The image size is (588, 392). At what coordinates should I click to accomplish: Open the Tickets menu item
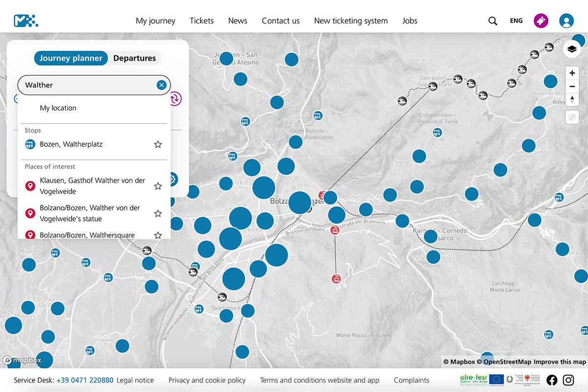(x=202, y=21)
